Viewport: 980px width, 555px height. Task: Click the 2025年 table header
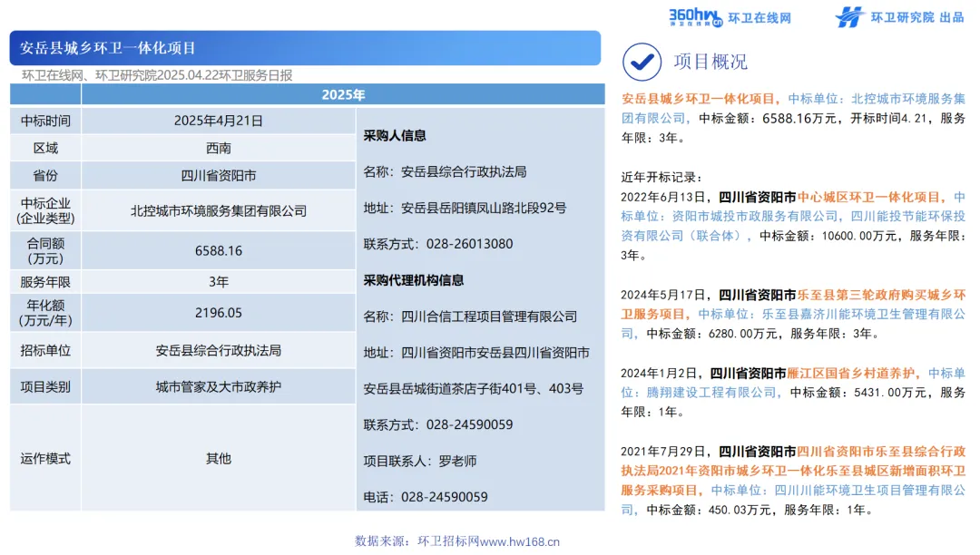pos(343,95)
